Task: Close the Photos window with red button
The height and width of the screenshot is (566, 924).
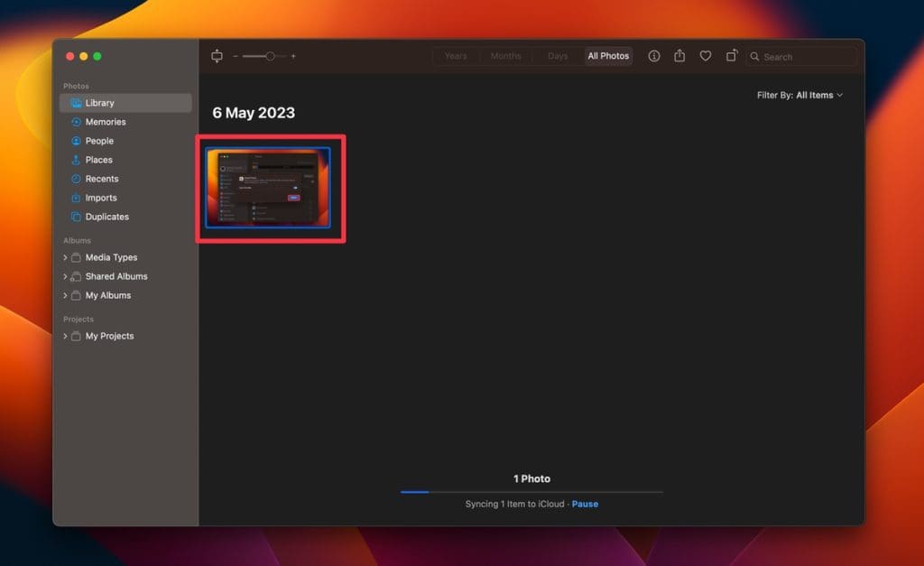Action: [69, 56]
